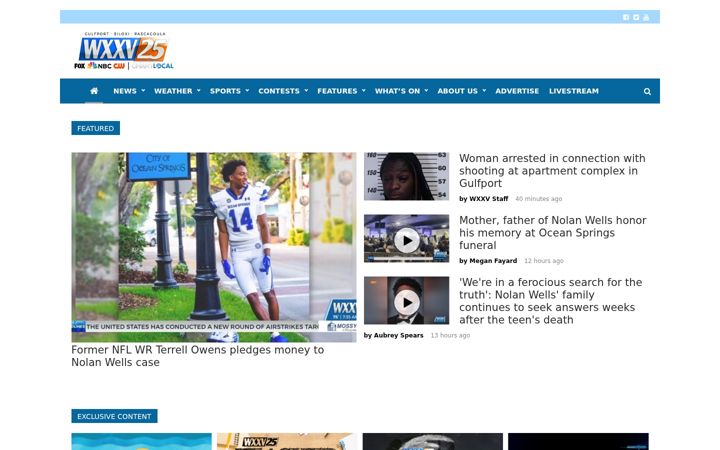Open the large football player featured image
The image size is (720, 450).
pyautogui.click(x=214, y=247)
